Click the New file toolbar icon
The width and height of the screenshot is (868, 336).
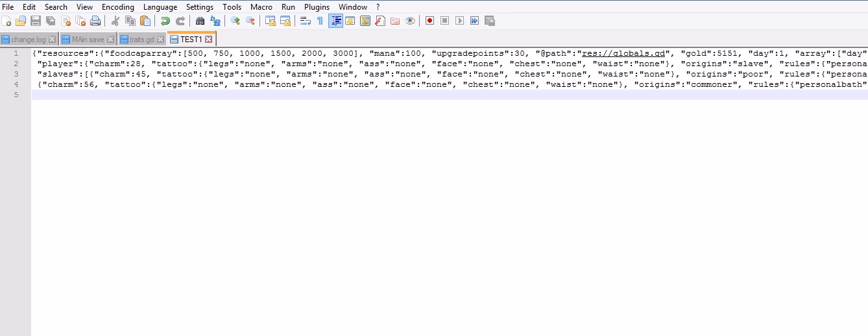tap(6, 21)
